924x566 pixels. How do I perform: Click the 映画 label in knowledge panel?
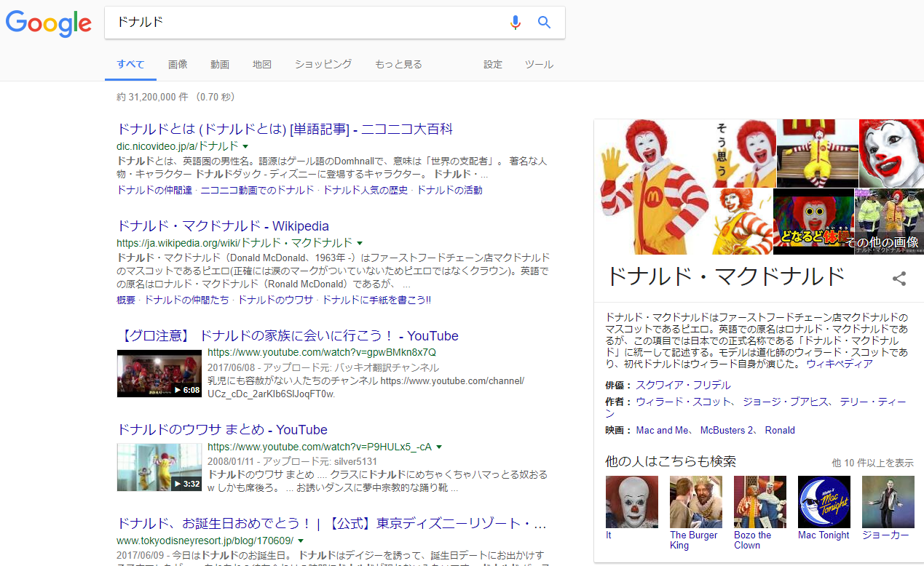coord(616,430)
